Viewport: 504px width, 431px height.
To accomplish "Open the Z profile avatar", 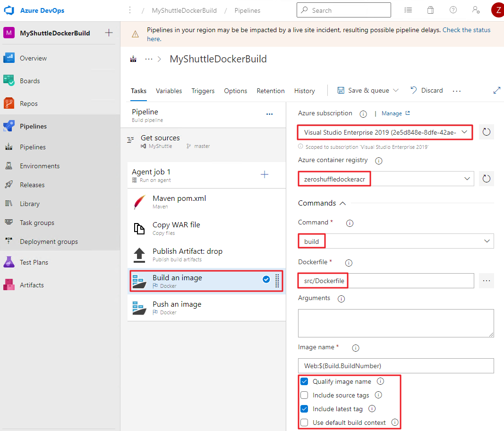I will point(498,10).
